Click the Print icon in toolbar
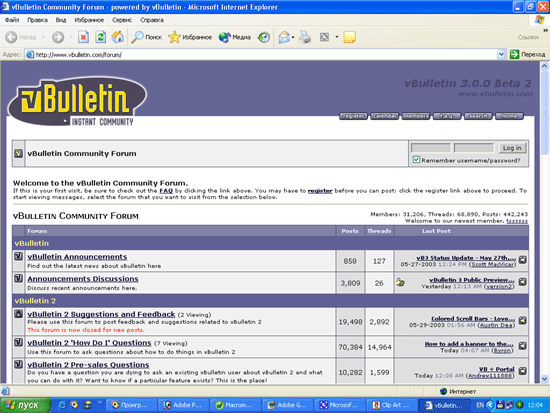This screenshot has height=413, width=550. click(305, 37)
